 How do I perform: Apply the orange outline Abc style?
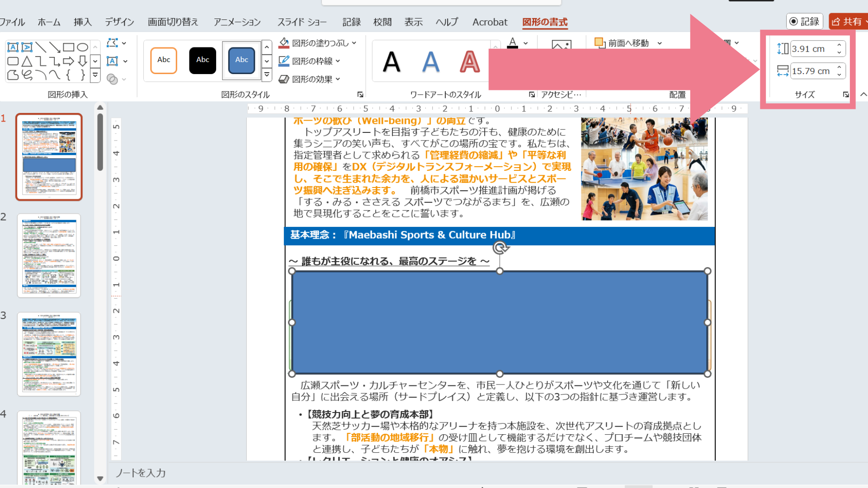tap(164, 60)
